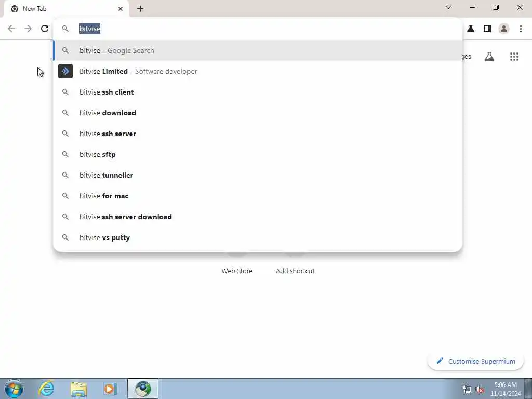Screen dimensions: 532x399
Task: Choose 'bitvise for mac' suggestion
Action: pos(258,196)
